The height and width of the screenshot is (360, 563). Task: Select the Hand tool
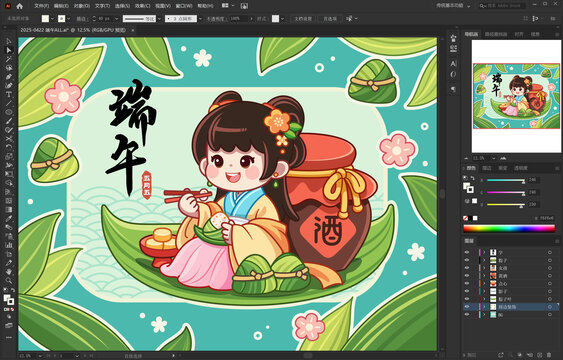(9, 272)
